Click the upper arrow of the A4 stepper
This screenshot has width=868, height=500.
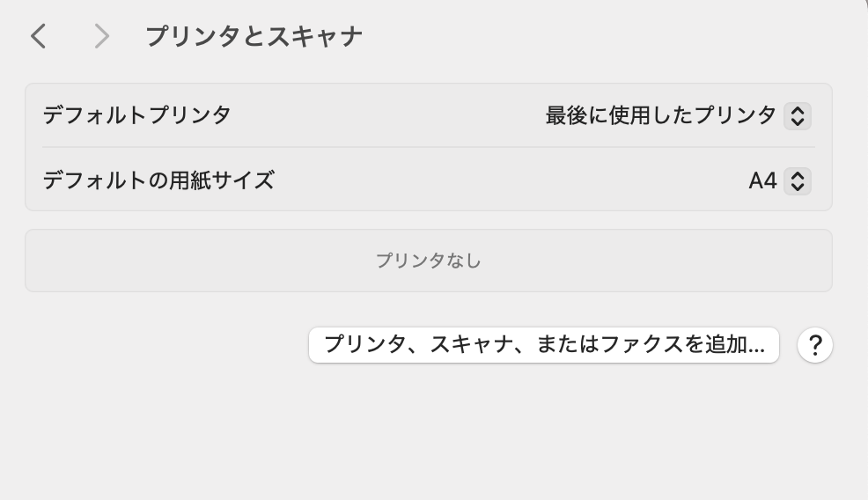point(798,175)
